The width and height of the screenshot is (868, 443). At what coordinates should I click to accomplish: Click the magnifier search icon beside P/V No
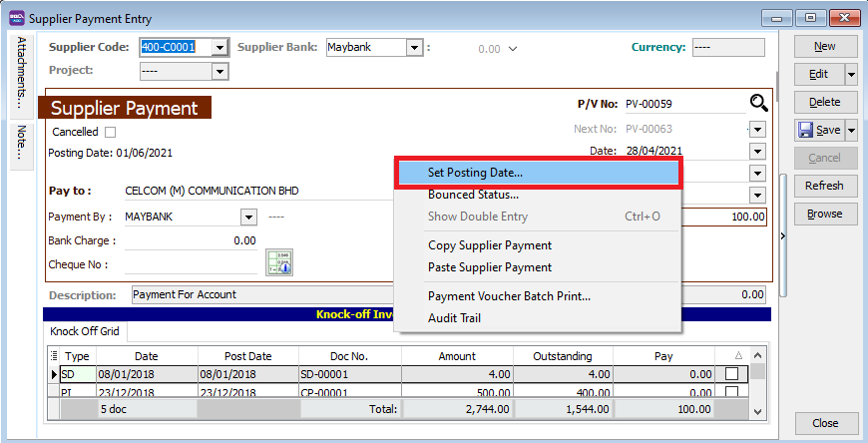[x=758, y=102]
